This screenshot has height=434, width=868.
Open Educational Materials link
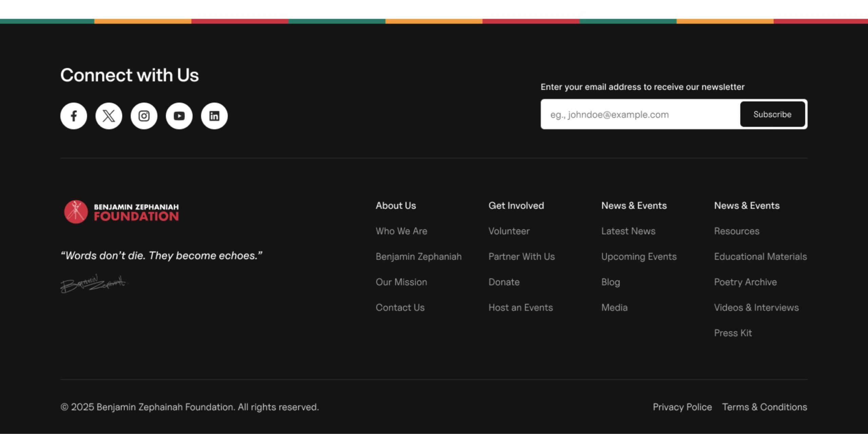click(x=761, y=257)
